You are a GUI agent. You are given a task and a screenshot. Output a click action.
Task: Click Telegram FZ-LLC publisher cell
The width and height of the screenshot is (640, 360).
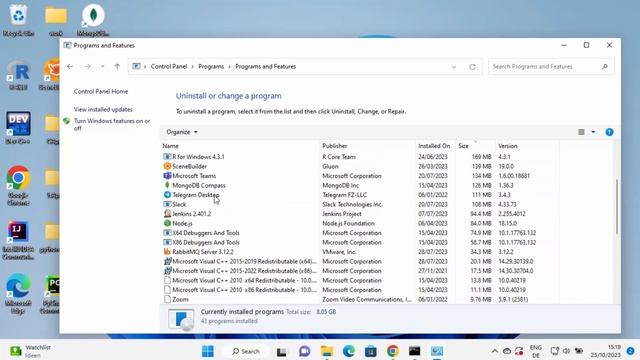coord(344,195)
